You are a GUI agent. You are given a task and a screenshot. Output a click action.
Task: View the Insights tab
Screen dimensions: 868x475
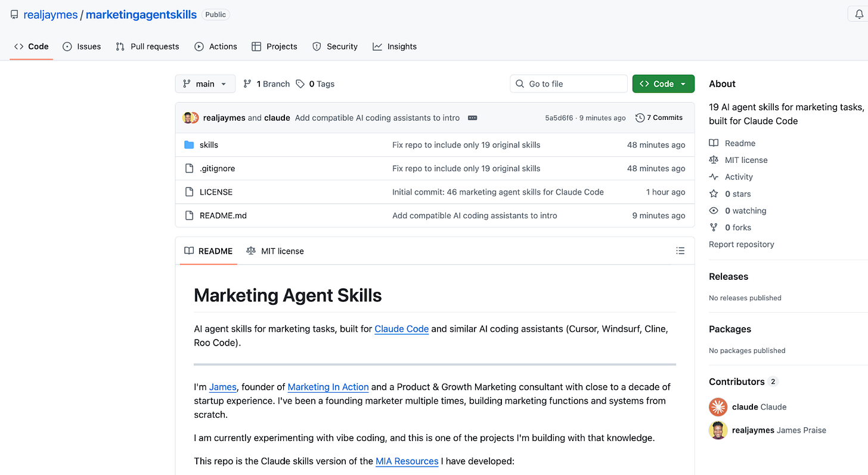[x=395, y=47]
